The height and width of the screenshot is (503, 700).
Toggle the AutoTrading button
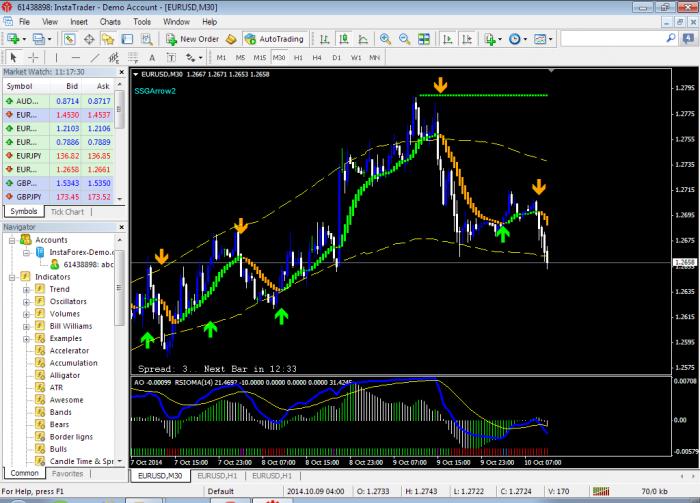274,39
